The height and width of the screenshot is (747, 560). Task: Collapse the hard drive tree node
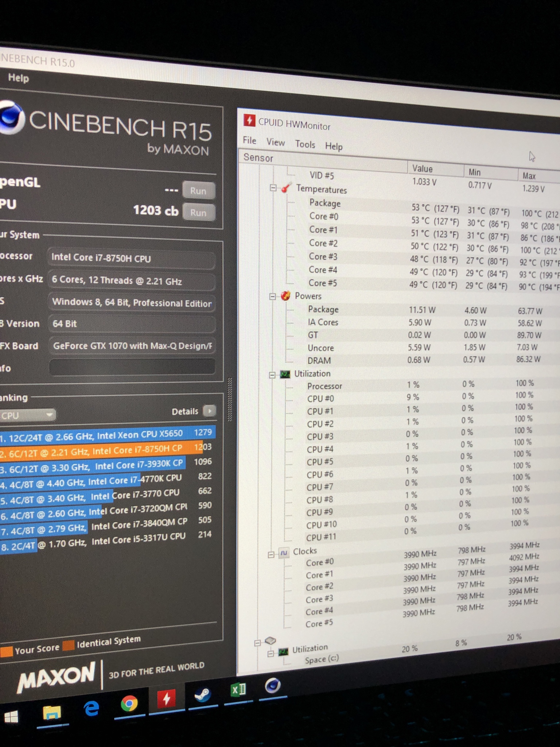point(257,643)
